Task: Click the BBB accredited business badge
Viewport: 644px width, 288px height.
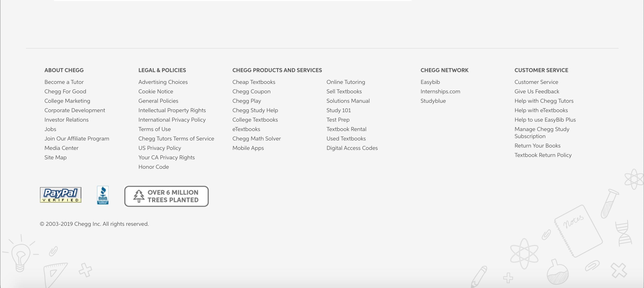Action: coord(103,195)
